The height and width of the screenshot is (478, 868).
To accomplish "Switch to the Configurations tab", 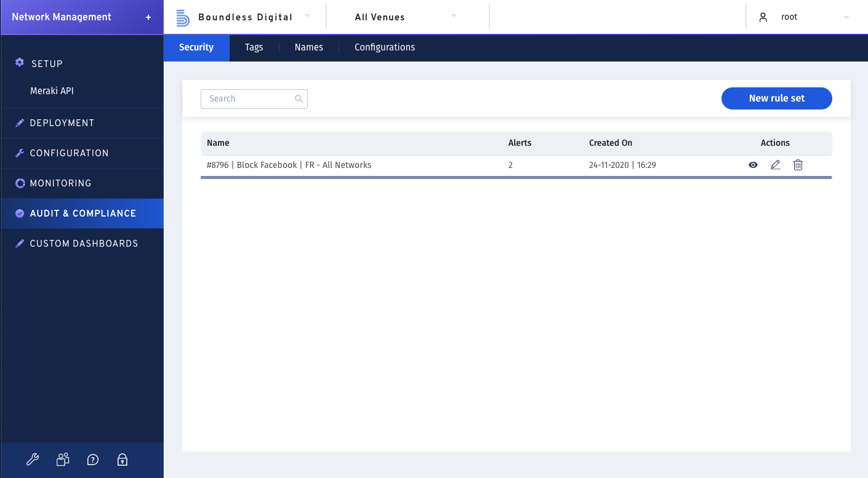I will 385,47.
